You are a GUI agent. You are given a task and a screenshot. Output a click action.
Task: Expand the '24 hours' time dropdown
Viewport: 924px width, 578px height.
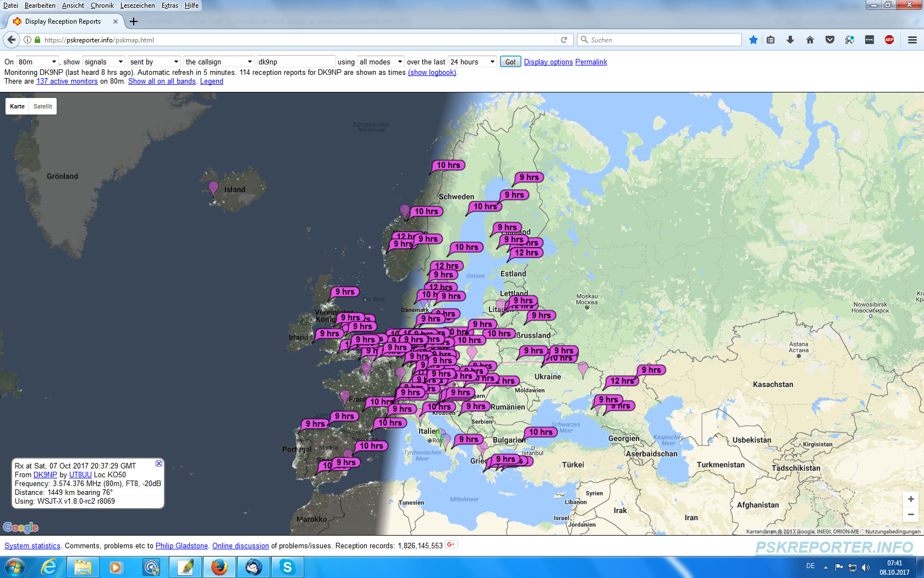pos(472,62)
